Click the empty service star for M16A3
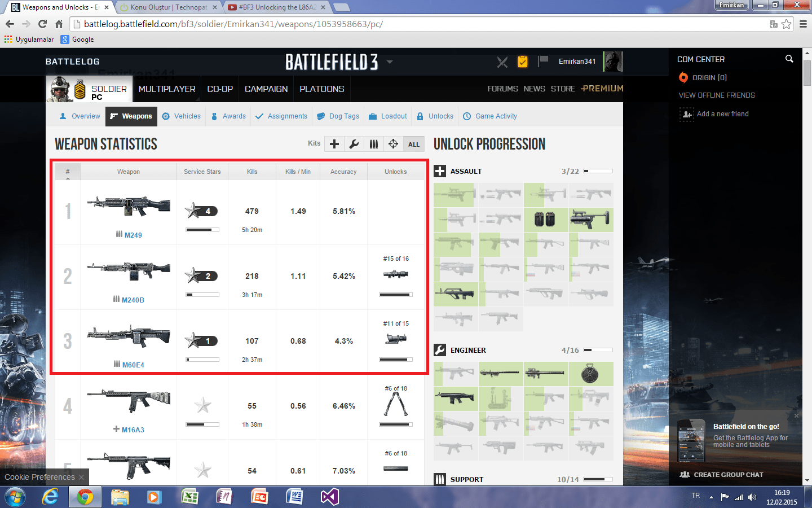This screenshot has width=812, height=508. pyautogui.click(x=202, y=405)
